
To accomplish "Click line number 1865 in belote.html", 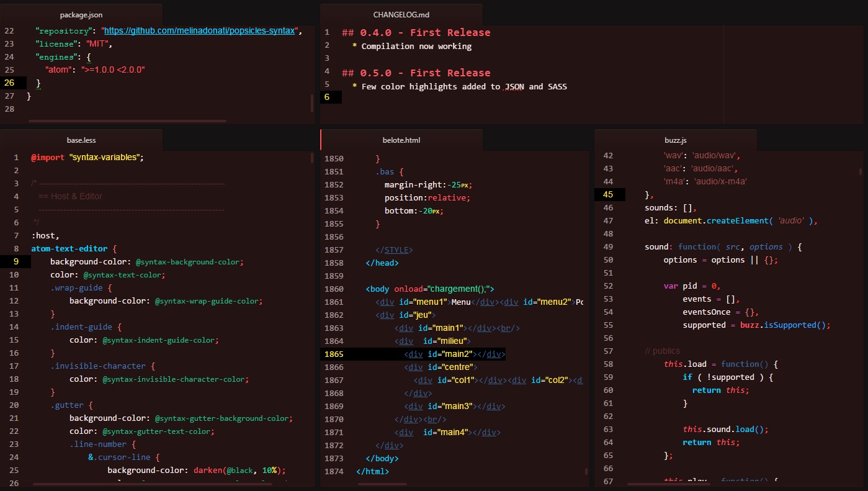I will click(x=334, y=354).
